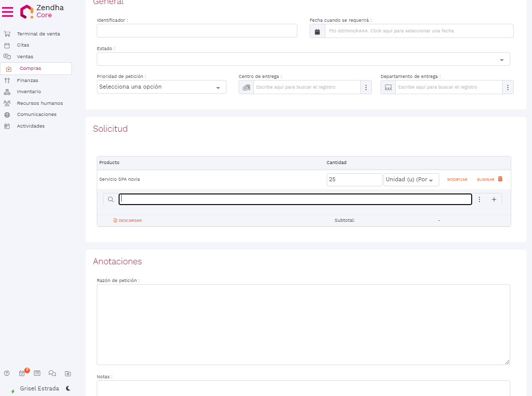This screenshot has width=532, height=396.
Task: Open options dots for Departamento de entrega
Action: point(508,87)
